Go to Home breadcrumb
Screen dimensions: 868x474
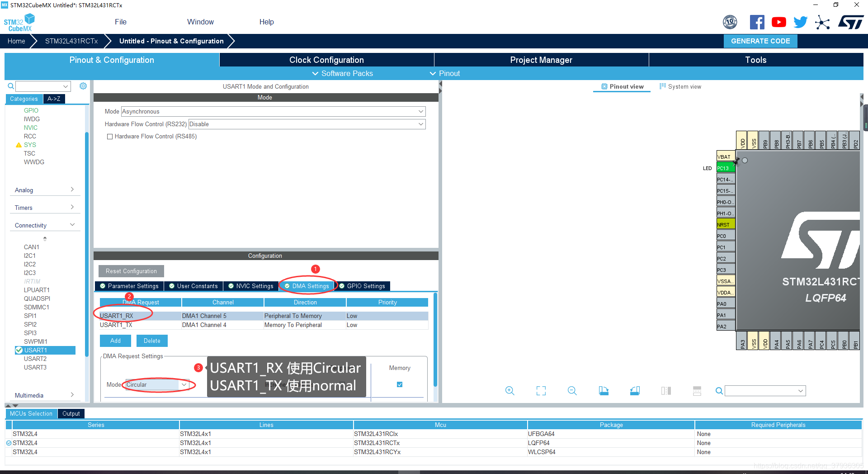tap(16, 41)
